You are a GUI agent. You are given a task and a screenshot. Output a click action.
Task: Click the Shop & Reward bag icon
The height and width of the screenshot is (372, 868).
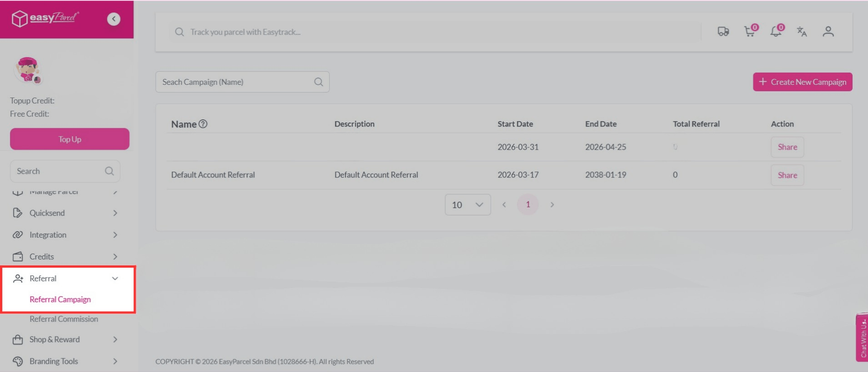tap(18, 339)
